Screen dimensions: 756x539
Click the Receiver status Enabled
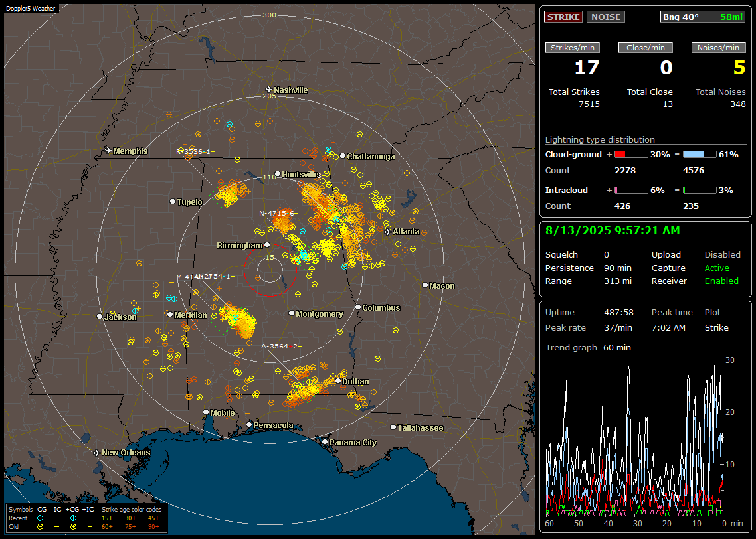[721, 281]
